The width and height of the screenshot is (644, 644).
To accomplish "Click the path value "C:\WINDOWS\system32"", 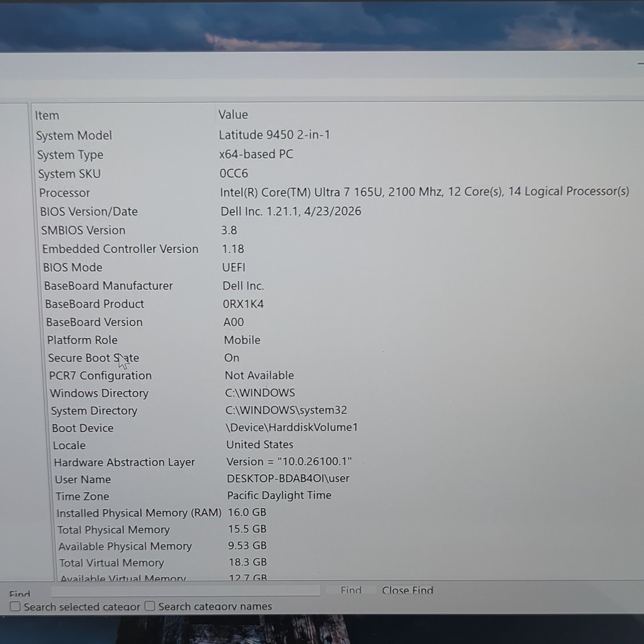I will [286, 410].
